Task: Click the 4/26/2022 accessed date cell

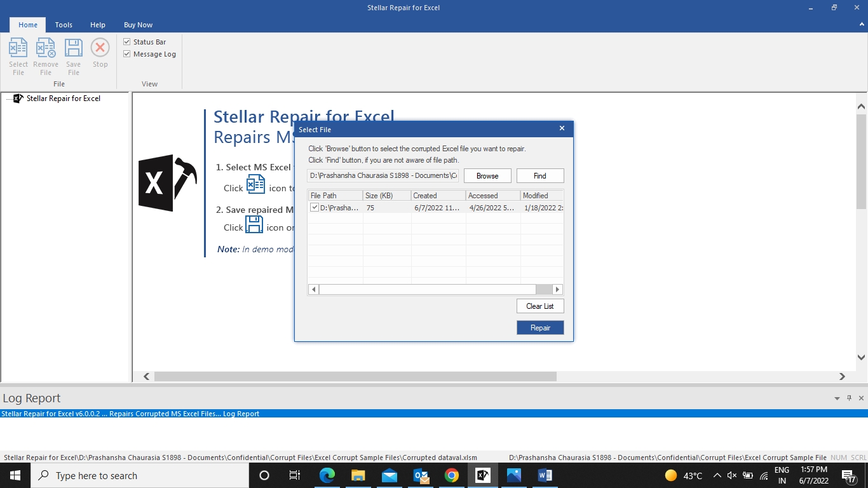Action: point(493,207)
